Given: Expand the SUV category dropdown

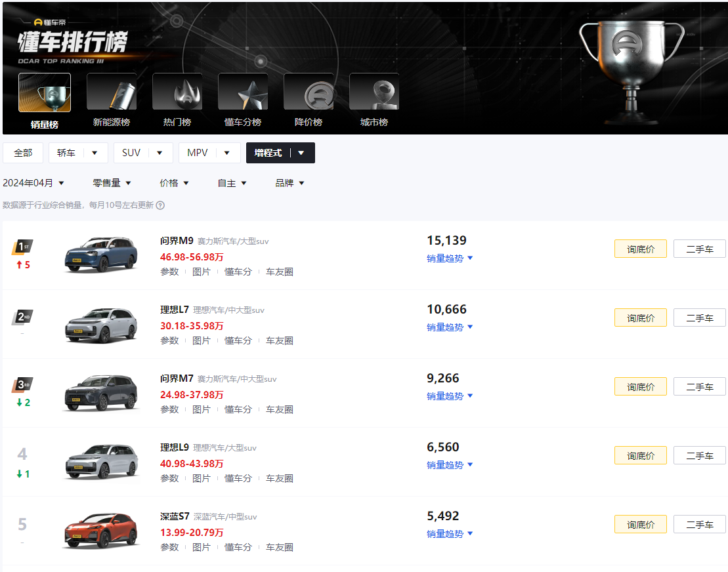Looking at the screenshot, I should (x=160, y=153).
